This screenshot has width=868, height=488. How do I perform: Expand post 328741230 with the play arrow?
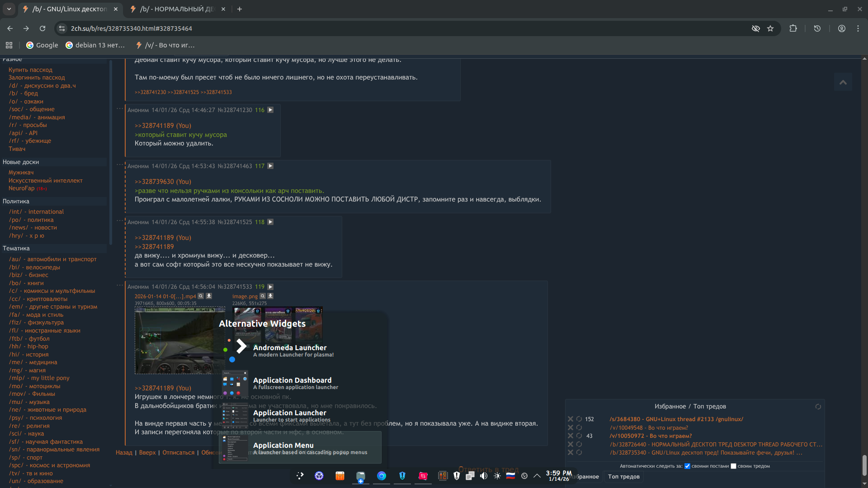[x=270, y=110]
